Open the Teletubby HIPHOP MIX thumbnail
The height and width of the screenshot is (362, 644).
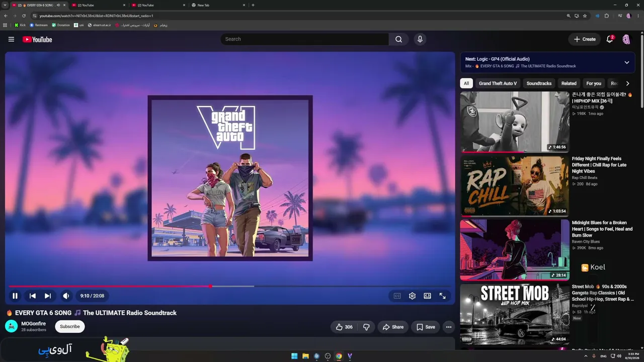pos(515,122)
